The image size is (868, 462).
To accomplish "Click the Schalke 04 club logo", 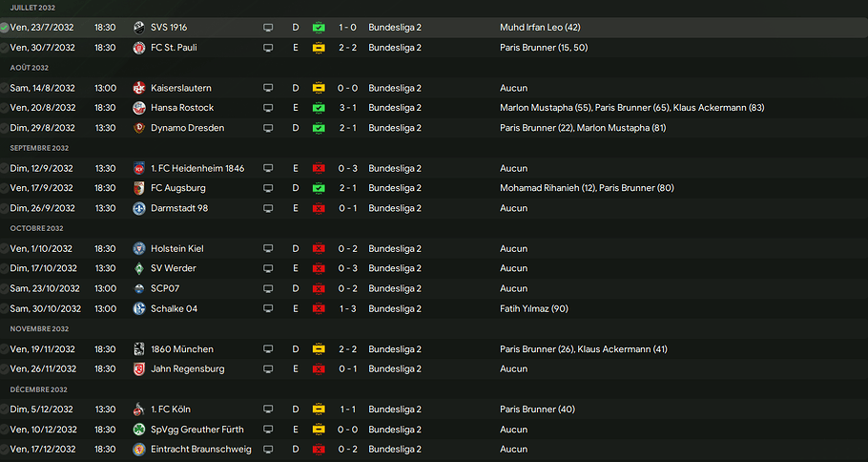I will point(139,308).
